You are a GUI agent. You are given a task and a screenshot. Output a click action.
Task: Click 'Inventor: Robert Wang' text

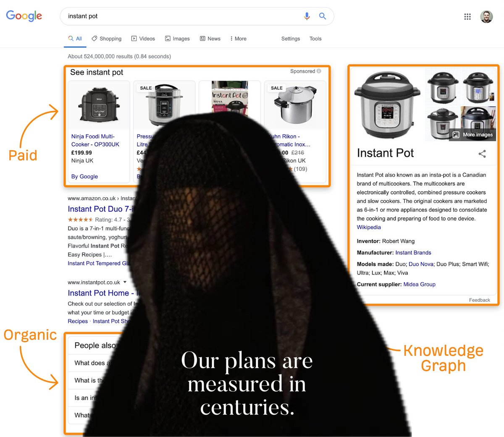pyautogui.click(x=386, y=241)
